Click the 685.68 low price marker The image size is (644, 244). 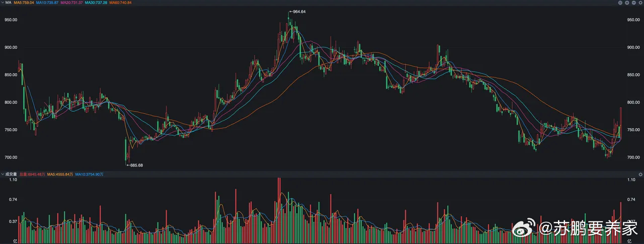[x=135, y=165]
